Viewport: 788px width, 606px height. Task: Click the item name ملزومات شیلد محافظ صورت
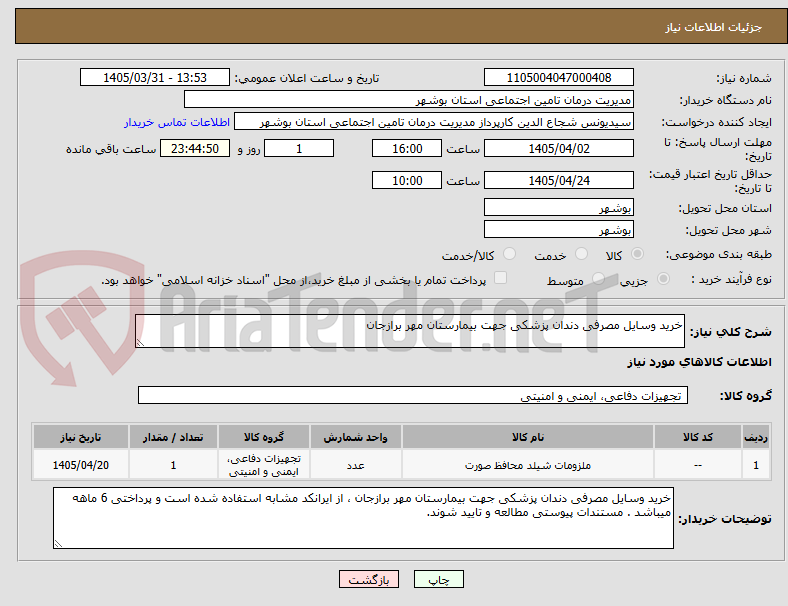click(x=528, y=465)
